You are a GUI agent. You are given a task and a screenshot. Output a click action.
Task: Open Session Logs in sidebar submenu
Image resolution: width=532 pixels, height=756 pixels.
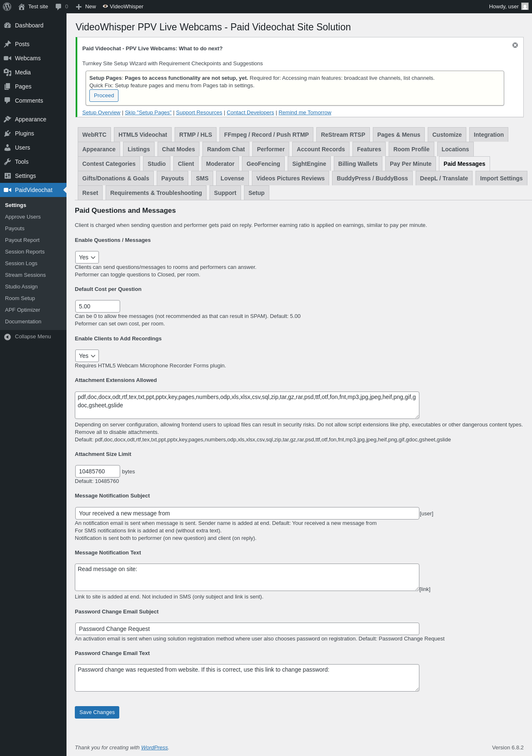click(x=21, y=263)
